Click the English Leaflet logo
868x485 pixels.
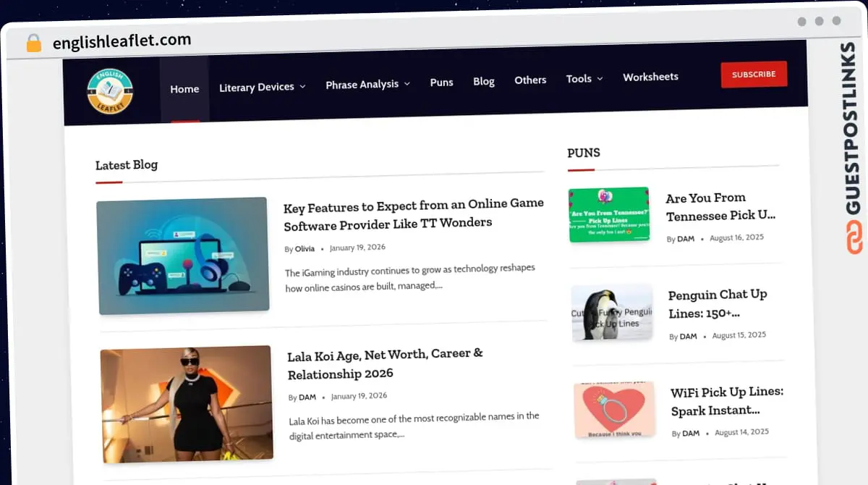click(111, 92)
